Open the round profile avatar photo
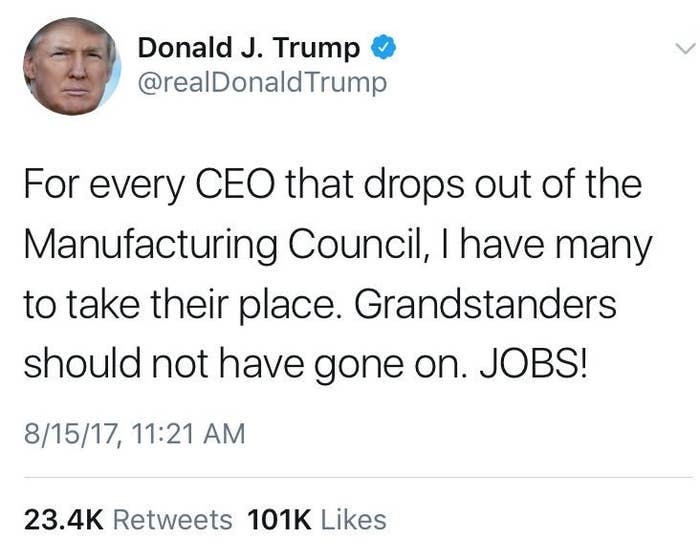 click(x=71, y=66)
